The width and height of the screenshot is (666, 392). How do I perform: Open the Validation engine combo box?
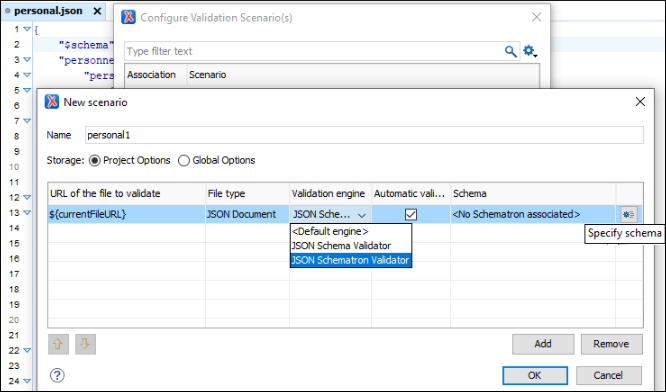330,214
